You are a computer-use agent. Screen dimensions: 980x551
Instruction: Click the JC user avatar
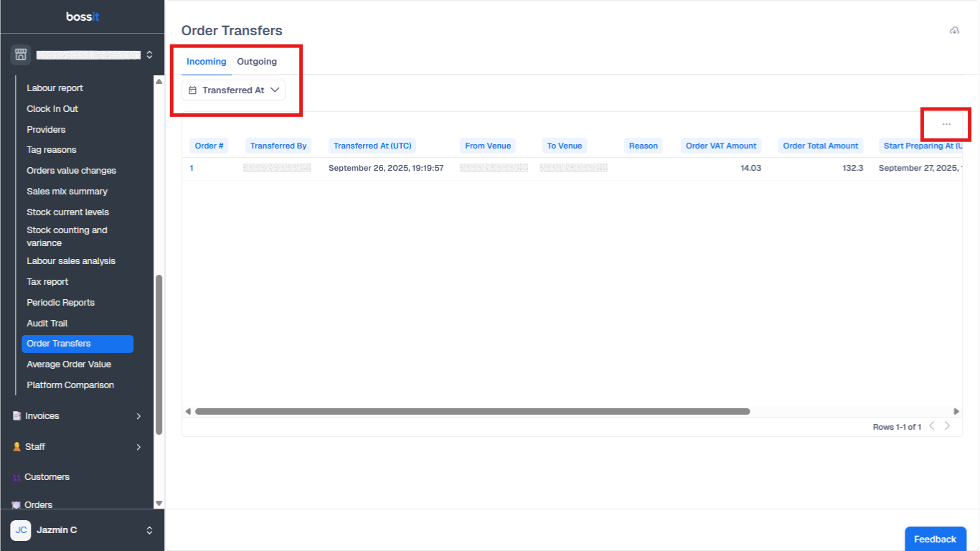click(21, 530)
